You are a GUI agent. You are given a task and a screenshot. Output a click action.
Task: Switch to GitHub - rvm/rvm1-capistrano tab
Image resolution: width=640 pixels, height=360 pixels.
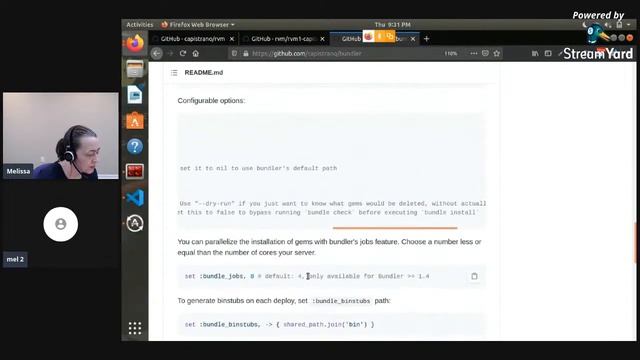pos(283,39)
